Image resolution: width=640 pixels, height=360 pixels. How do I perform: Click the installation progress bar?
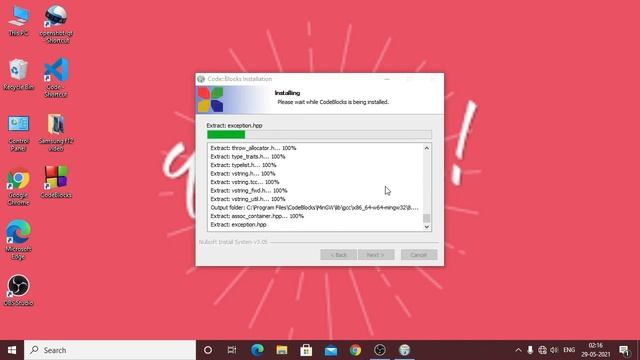pyautogui.click(x=319, y=135)
